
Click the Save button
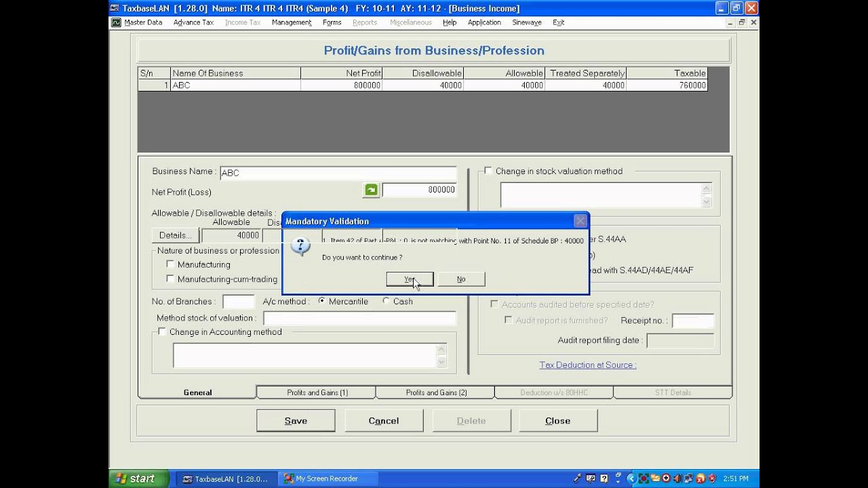[296, 420]
